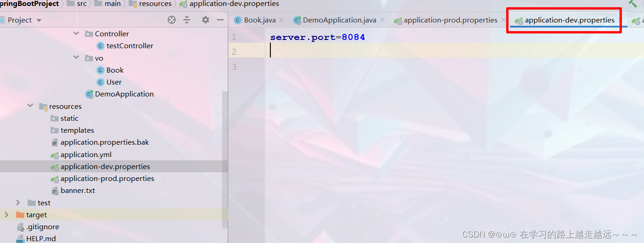Click application-dev.properties in breadcrumb
Image resolution: width=644 pixels, height=243 pixels.
coord(234,4)
